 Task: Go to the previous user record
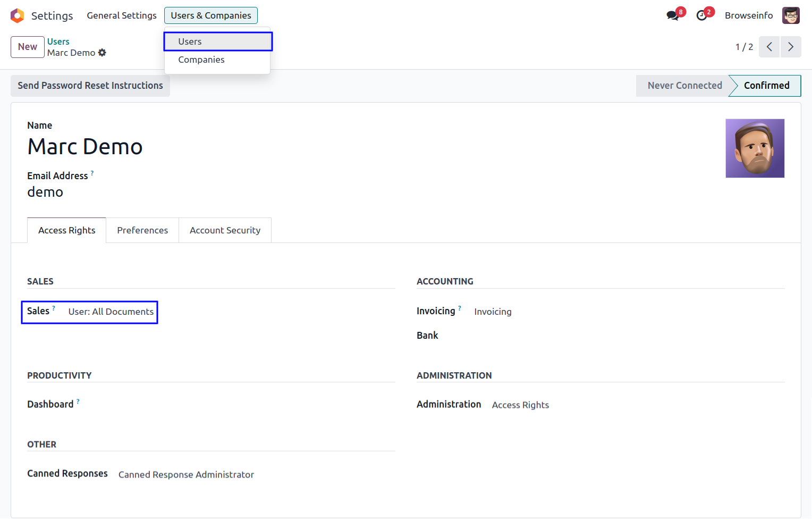pos(769,47)
